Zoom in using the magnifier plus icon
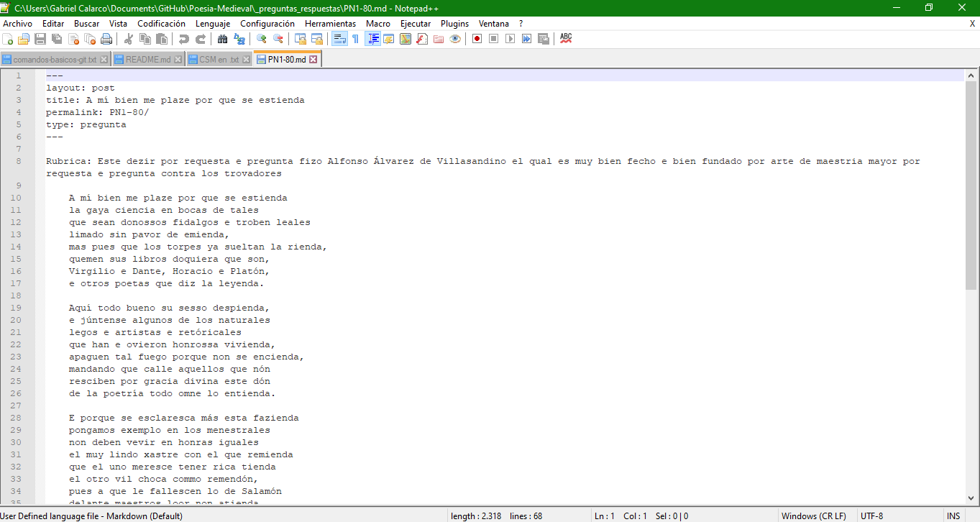Image resolution: width=980 pixels, height=522 pixels. tap(262, 38)
